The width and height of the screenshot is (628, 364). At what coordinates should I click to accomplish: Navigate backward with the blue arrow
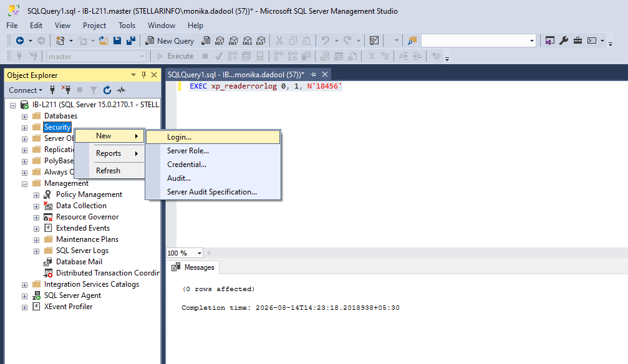coord(19,41)
